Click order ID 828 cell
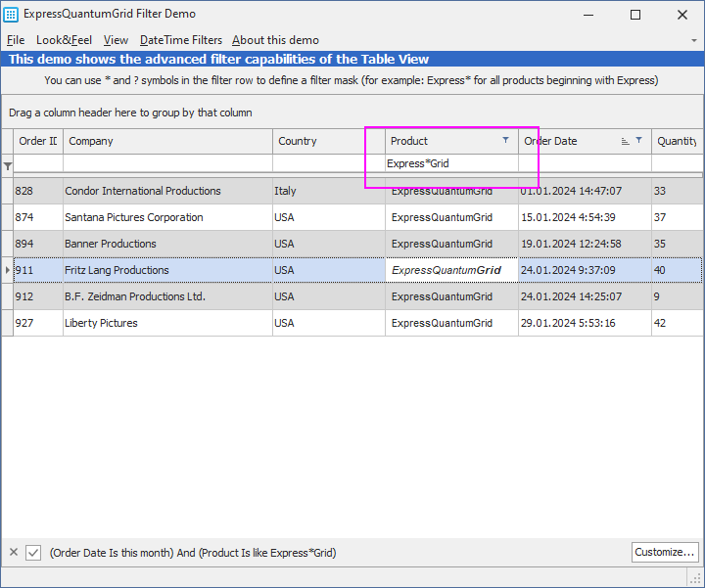 (x=38, y=191)
